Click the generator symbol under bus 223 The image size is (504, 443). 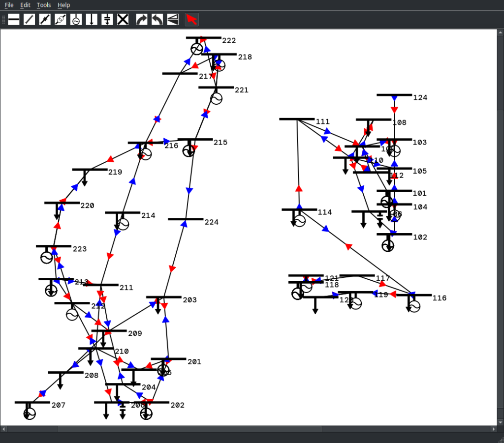tap(47, 258)
